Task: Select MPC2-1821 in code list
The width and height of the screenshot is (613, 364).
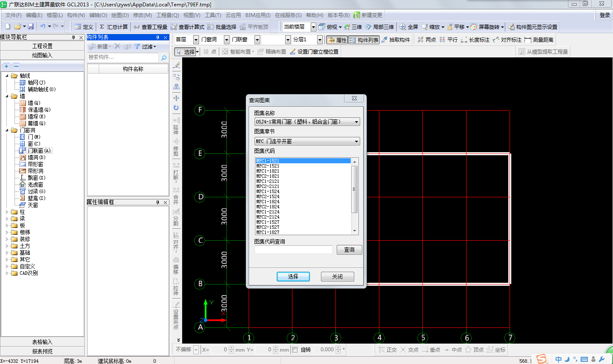Action: (x=268, y=176)
